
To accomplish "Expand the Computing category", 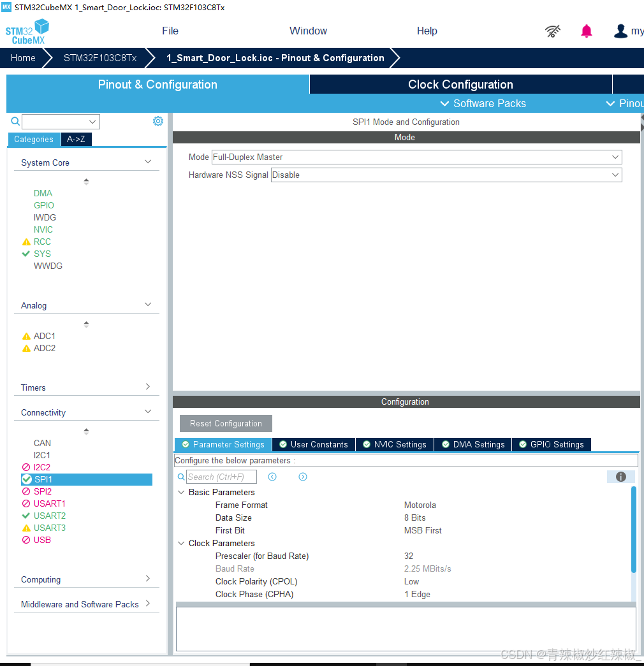I will (x=148, y=579).
